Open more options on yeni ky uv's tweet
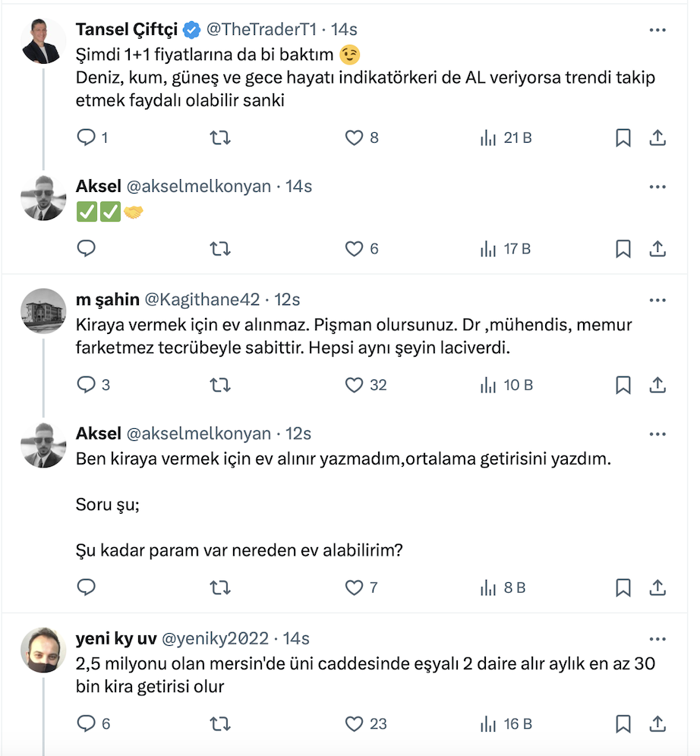The width and height of the screenshot is (700, 756). [657, 638]
